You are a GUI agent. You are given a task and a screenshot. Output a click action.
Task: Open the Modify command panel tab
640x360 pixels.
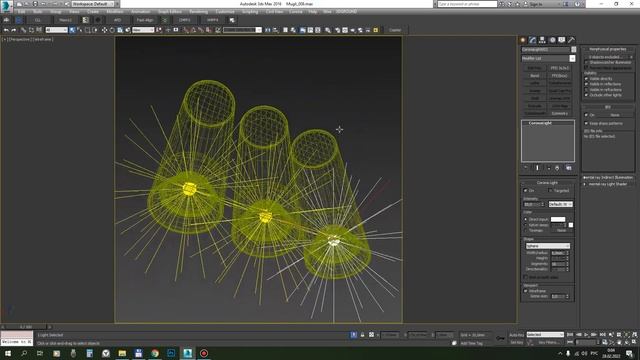tap(532, 40)
